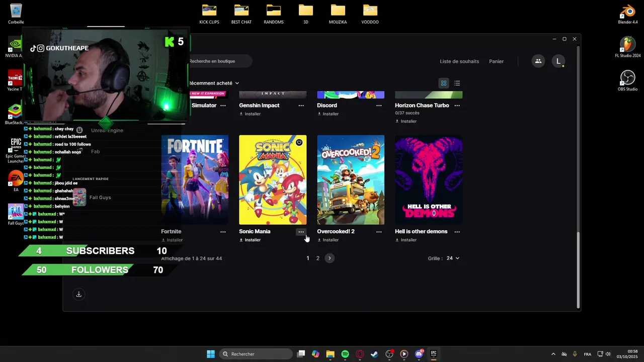Toggle the favorite heart on Sonic Mania cover
Viewport: 644px width, 362px height.
point(299,143)
